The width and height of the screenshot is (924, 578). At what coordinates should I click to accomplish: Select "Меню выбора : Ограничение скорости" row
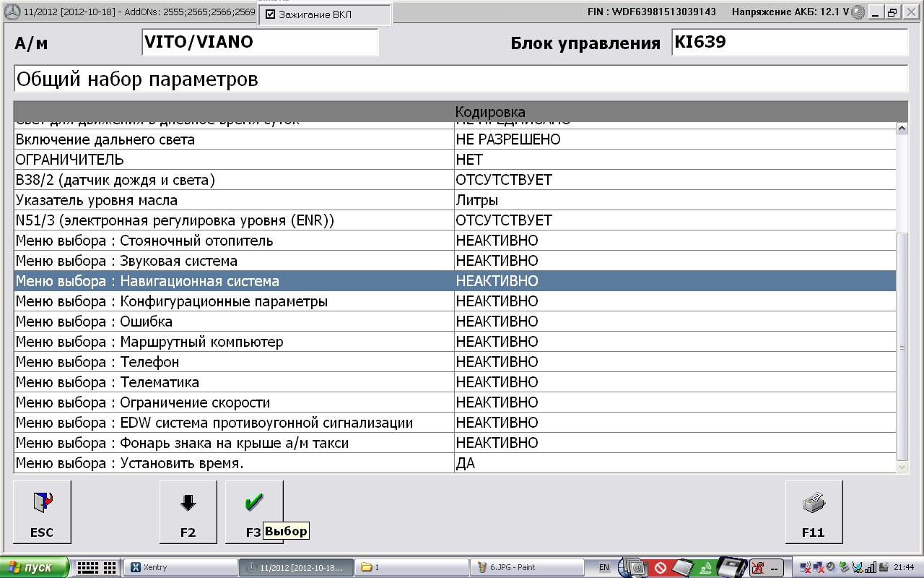tap(455, 402)
